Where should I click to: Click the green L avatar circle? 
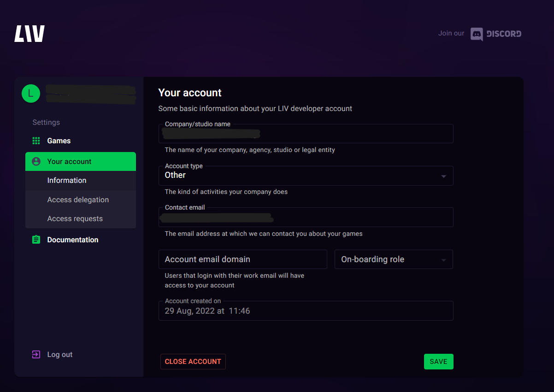(x=31, y=94)
